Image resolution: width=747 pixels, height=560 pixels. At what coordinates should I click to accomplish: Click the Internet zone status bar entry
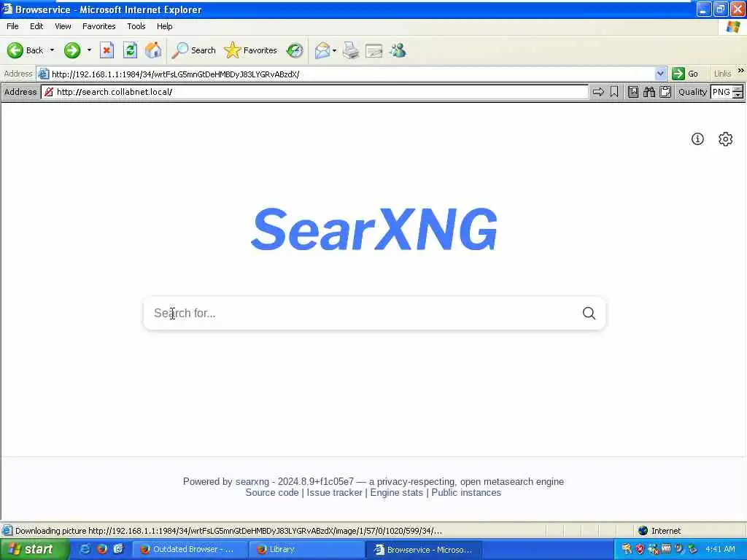(659, 531)
